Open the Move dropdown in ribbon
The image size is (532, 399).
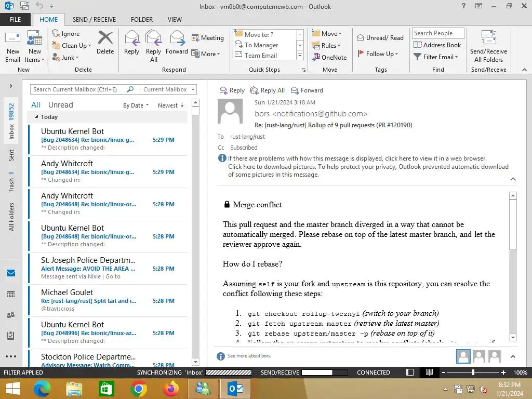click(327, 34)
